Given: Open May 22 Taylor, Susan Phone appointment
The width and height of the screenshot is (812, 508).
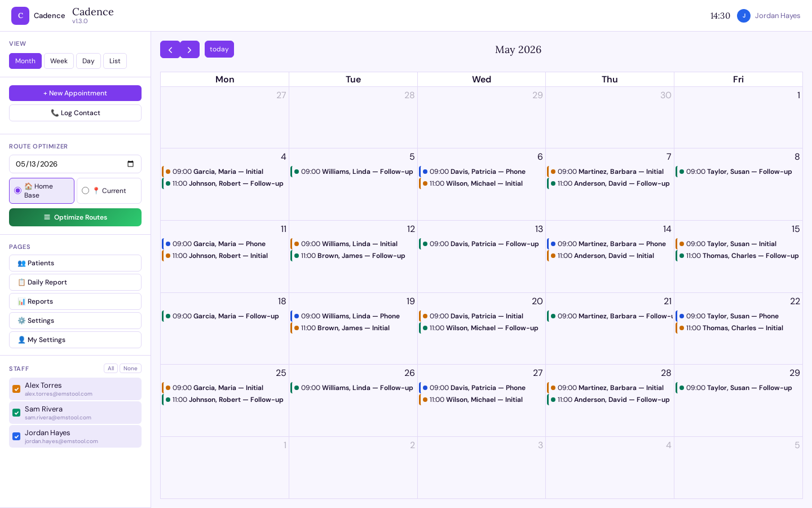Looking at the screenshot, I should pos(738,316).
